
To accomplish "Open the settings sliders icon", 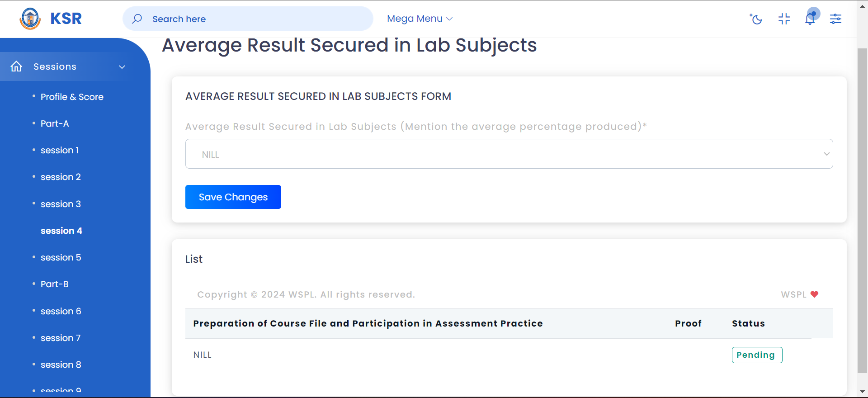I will point(835,19).
